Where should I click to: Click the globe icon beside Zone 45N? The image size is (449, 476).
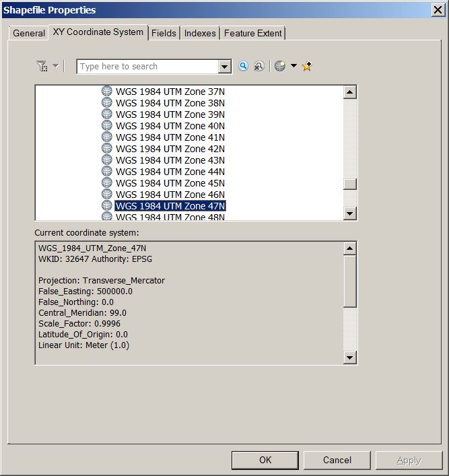(106, 182)
